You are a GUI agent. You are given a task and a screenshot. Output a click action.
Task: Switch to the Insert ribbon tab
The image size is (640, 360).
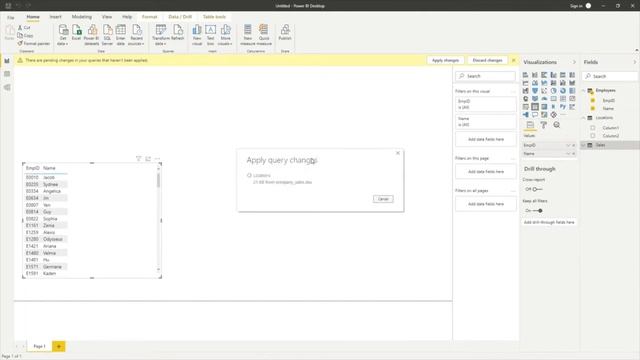coord(56,17)
